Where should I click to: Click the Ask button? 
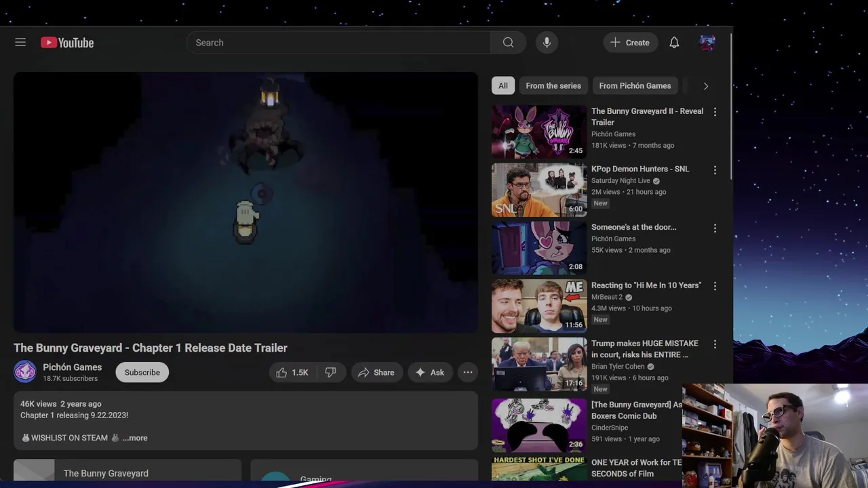point(430,372)
